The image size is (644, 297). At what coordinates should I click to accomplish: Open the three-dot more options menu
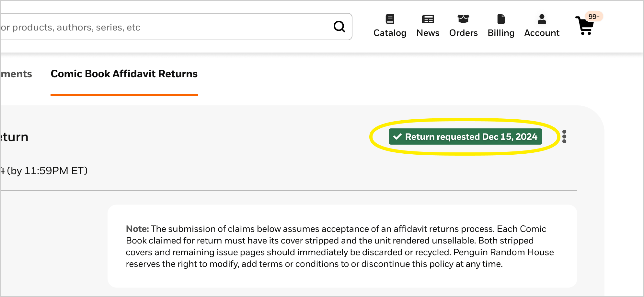tap(564, 137)
